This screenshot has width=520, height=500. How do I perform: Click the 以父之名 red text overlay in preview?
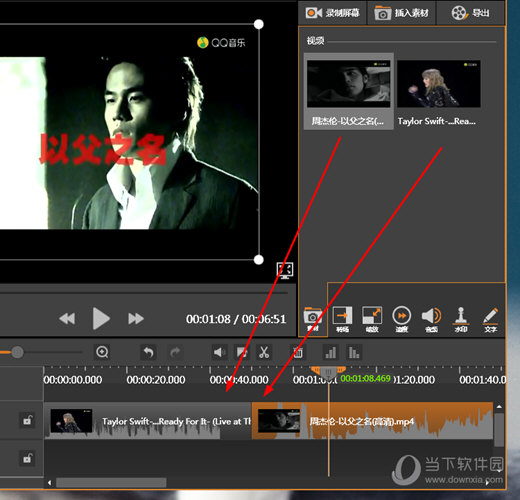pyautogui.click(x=103, y=149)
